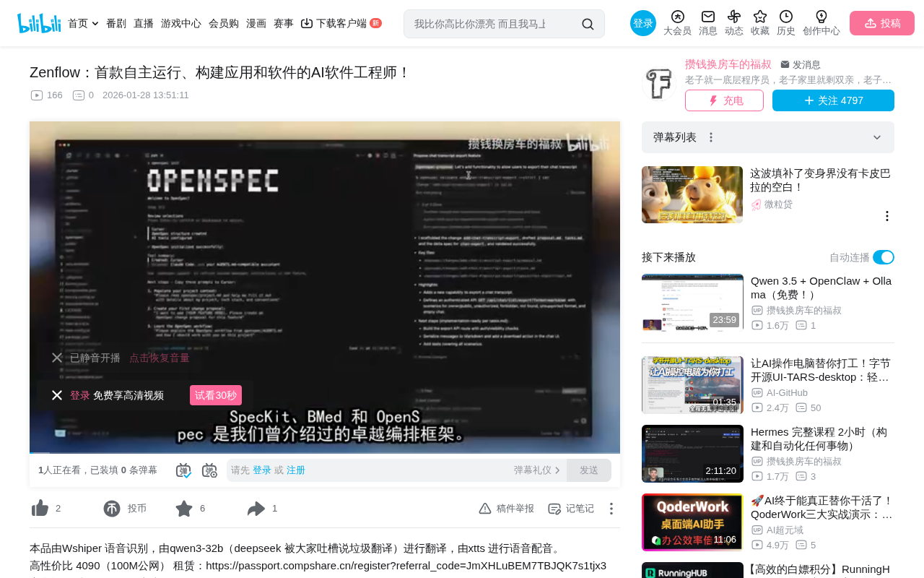The height and width of the screenshot is (578, 924).
Task: Open ad card three-dot menu
Action: click(x=887, y=216)
